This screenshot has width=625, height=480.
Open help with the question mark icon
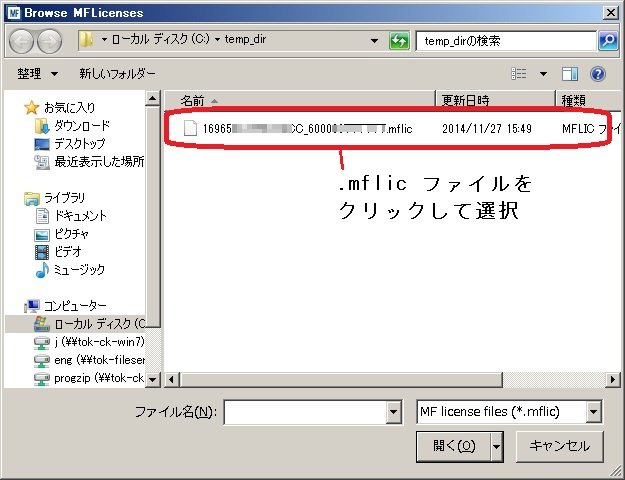point(598,74)
